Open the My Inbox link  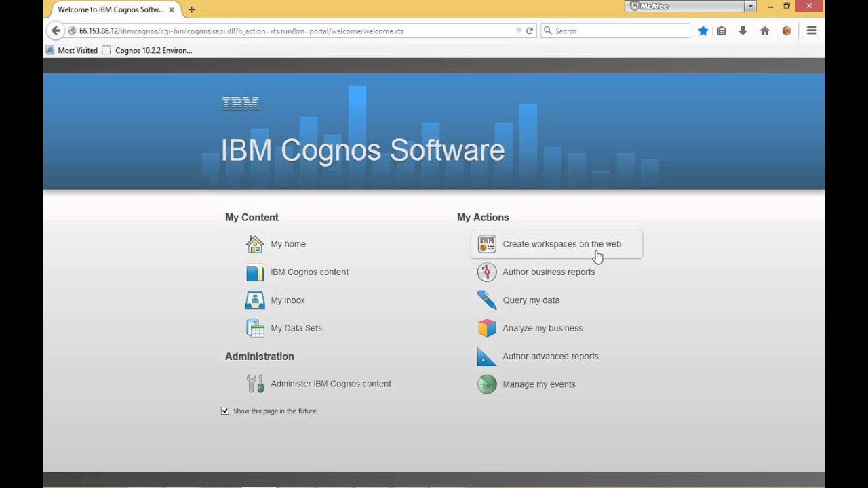[x=288, y=300]
